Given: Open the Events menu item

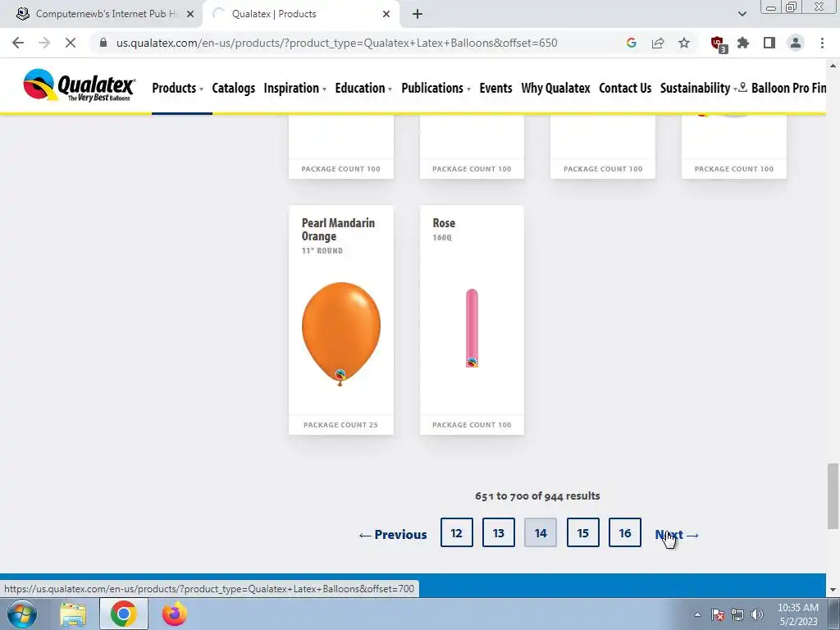Looking at the screenshot, I should click(495, 88).
